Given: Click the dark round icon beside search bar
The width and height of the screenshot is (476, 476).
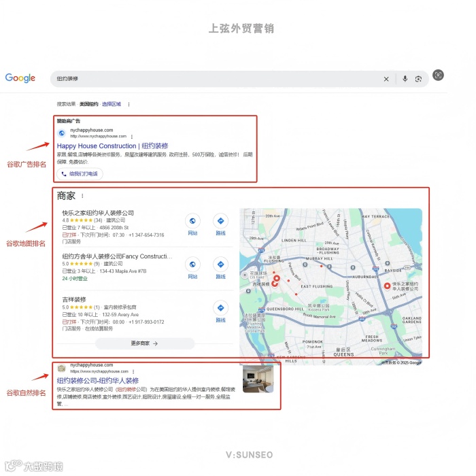Looking at the screenshot, I should (438, 75).
